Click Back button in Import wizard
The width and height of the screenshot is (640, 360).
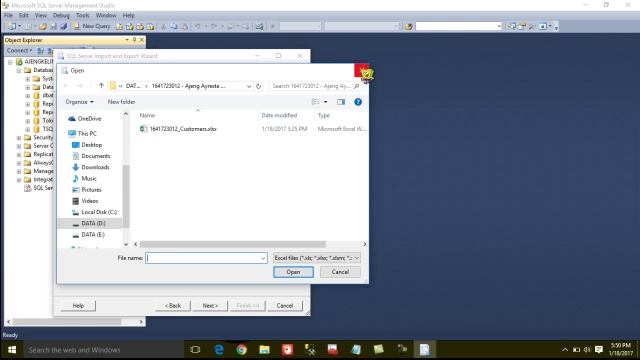(173, 306)
